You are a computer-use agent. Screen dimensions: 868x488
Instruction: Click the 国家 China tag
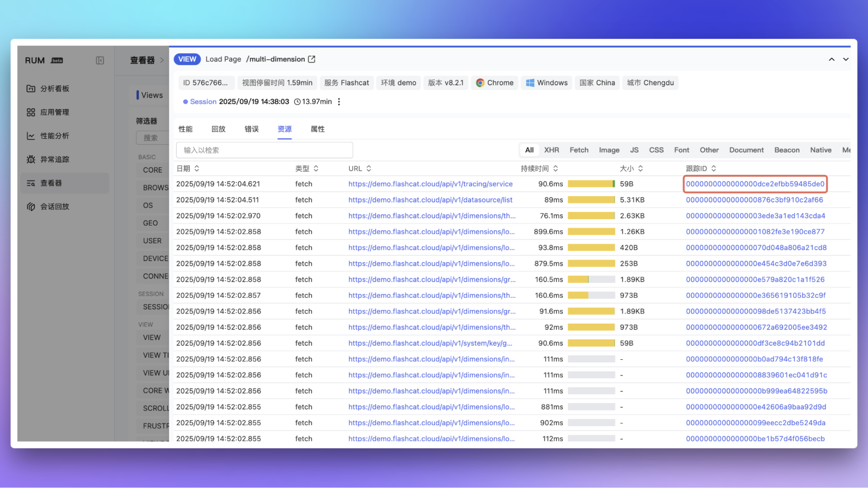click(597, 83)
